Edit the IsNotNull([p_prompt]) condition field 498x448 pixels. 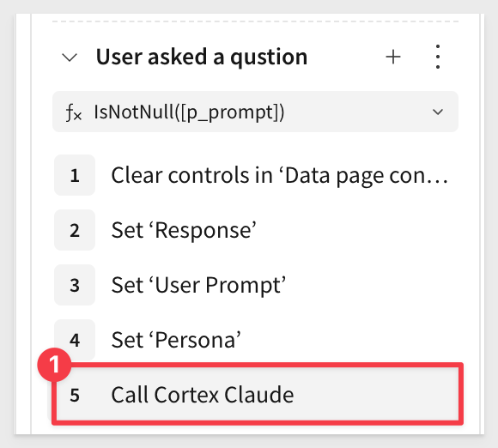point(255,112)
